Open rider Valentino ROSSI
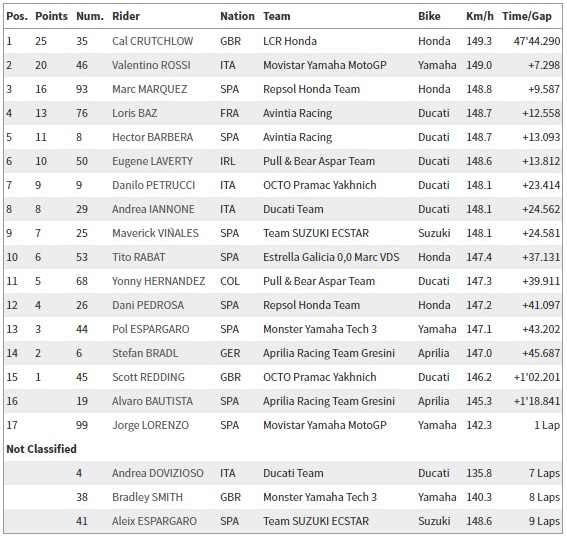Viewport: 567px width, 539px height. coord(151,65)
